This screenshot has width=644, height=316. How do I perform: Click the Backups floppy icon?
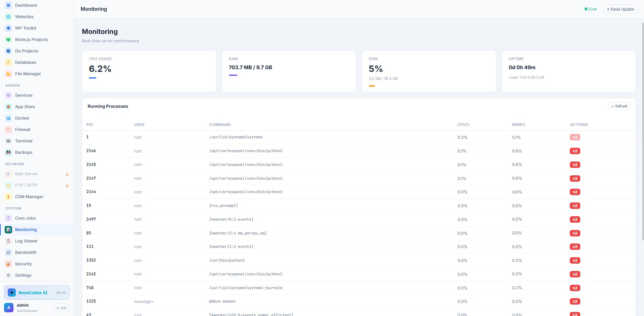tap(8, 152)
